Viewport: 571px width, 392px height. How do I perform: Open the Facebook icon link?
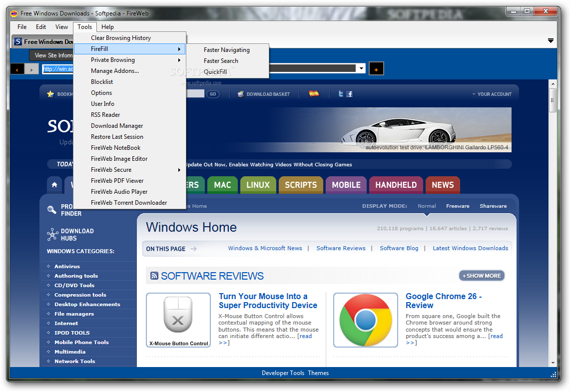pyautogui.click(x=350, y=94)
